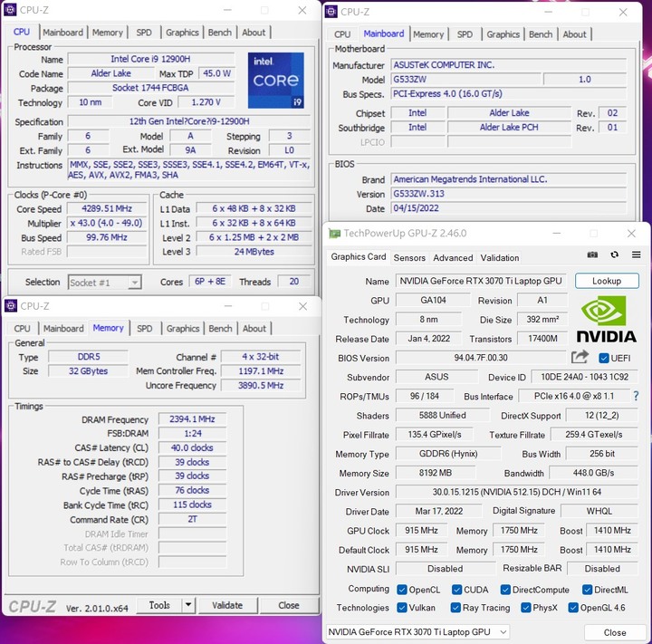This screenshot has height=644, width=652.
Task: Click the Level 3 cache 24 MBytes value
Action: click(254, 252)
